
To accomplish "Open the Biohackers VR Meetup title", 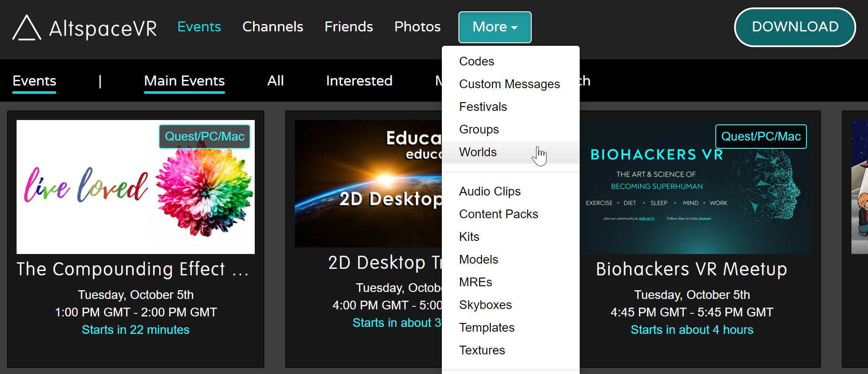I will (691, 269).
